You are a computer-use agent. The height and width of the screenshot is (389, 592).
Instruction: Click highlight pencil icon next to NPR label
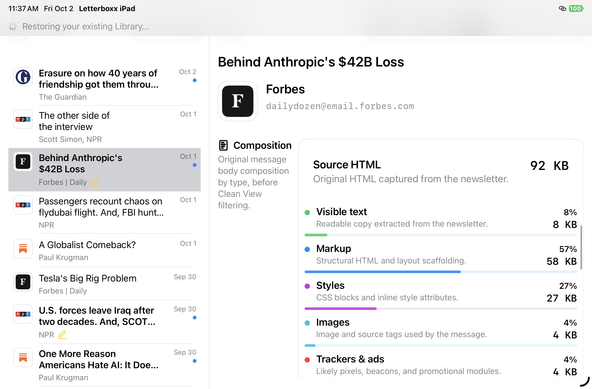[x=62, y=335]
